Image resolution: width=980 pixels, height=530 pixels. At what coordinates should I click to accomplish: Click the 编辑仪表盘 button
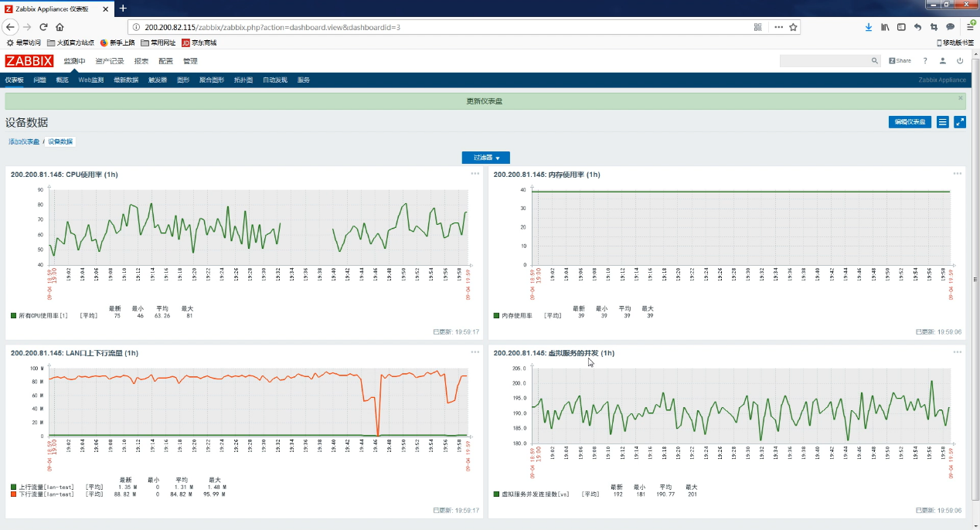910,122
